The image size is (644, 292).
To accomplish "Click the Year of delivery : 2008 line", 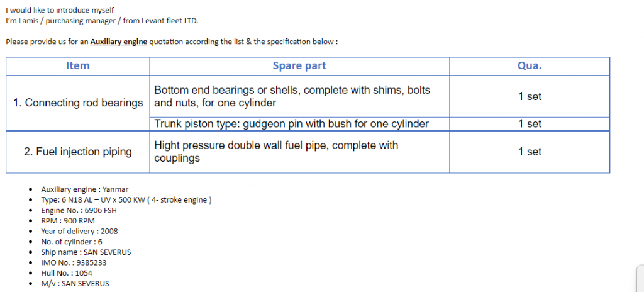I will tap(79, 231).
